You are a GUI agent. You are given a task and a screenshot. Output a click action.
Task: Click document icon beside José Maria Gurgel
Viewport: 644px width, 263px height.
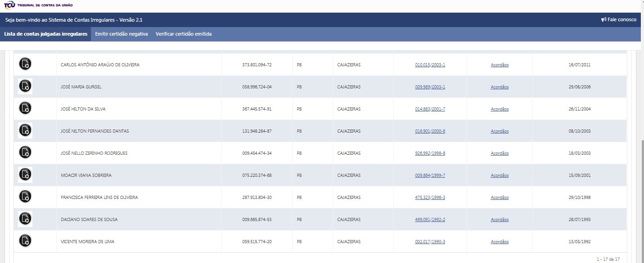(x=25, y=87)
